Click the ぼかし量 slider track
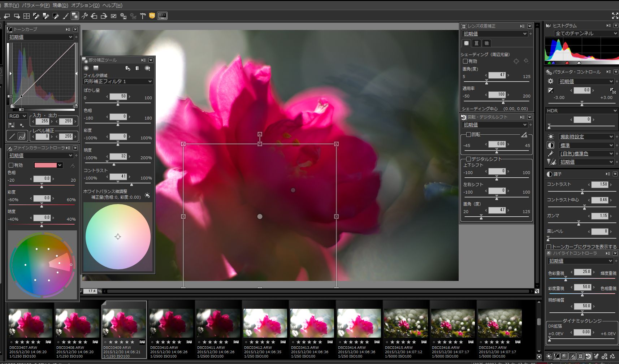The height and width of the screenshot is (364, 619). pos(118,103)
